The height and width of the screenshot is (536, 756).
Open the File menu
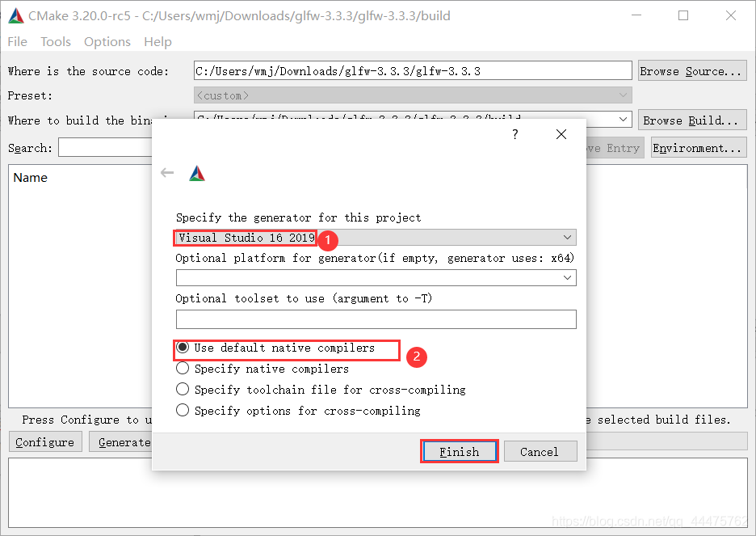tap(17, 42)
